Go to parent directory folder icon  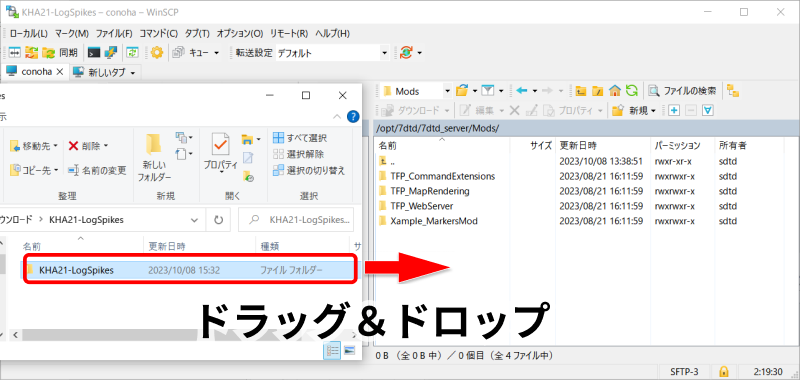[x=581, y=91]
